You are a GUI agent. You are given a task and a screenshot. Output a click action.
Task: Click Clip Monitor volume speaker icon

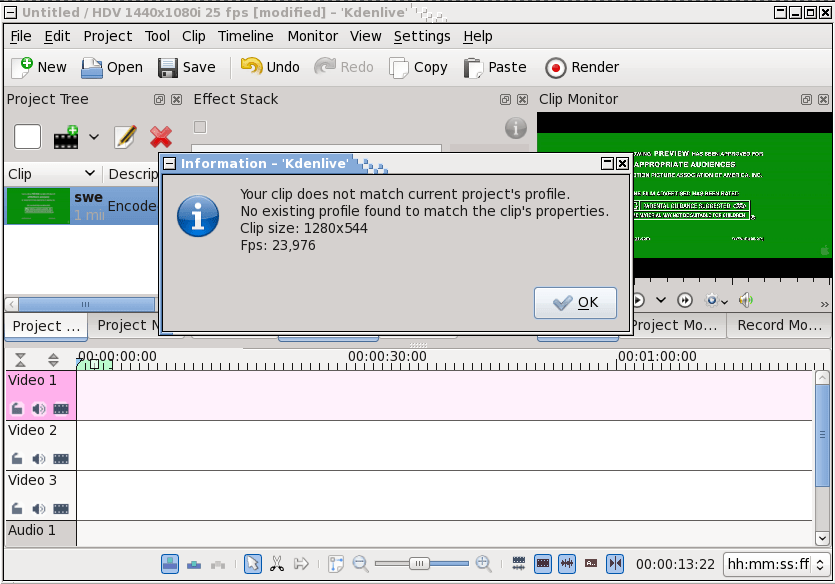746,300
